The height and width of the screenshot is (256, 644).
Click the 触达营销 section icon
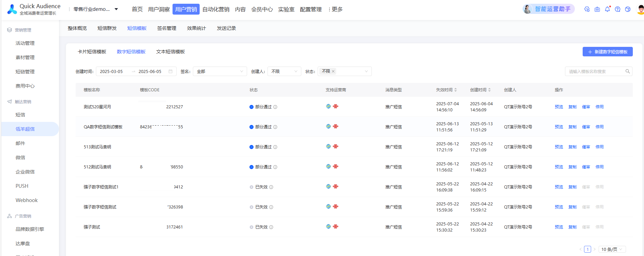(9, 102)
